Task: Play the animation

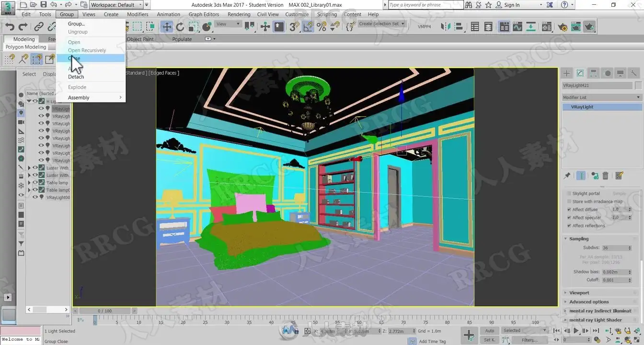Action: click(576, 331)
